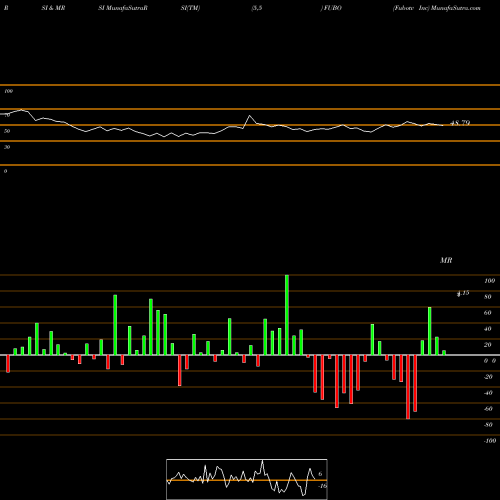Viewport: 500px width, 500px height.
Task: Click the -100 label on the MR axis
Action: tap(490, 441)
